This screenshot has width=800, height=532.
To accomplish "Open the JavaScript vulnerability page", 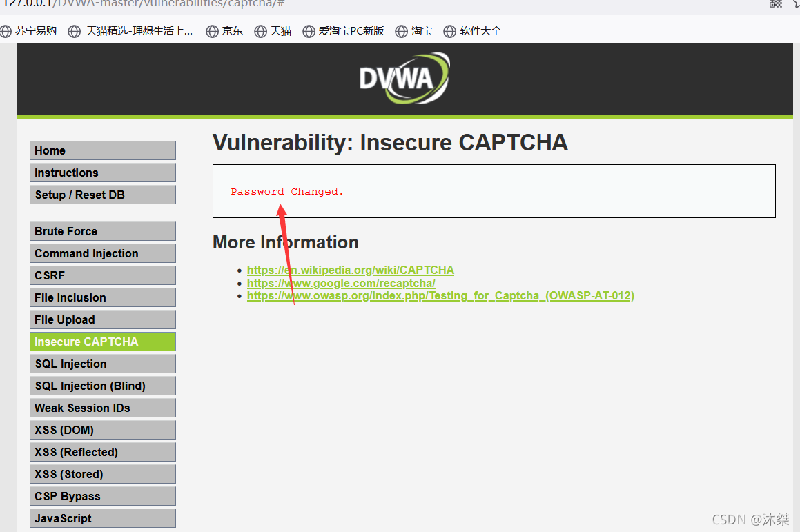I will 103,518.
